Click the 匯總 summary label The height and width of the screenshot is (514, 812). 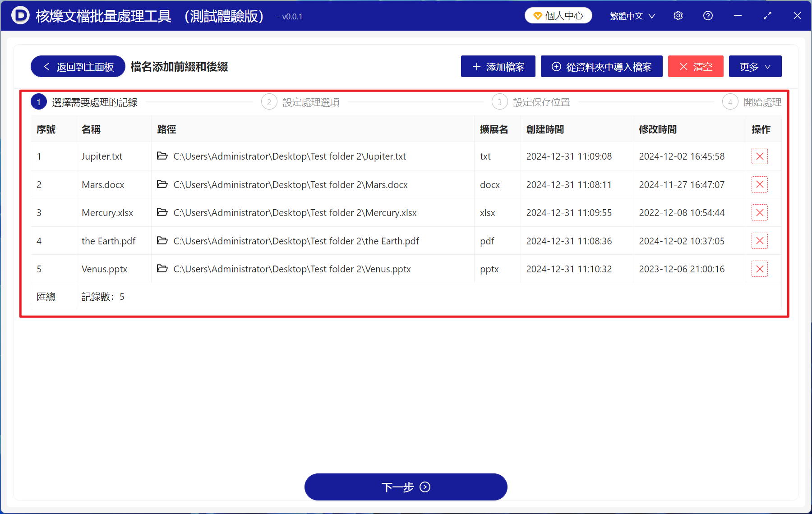(46, 297)
